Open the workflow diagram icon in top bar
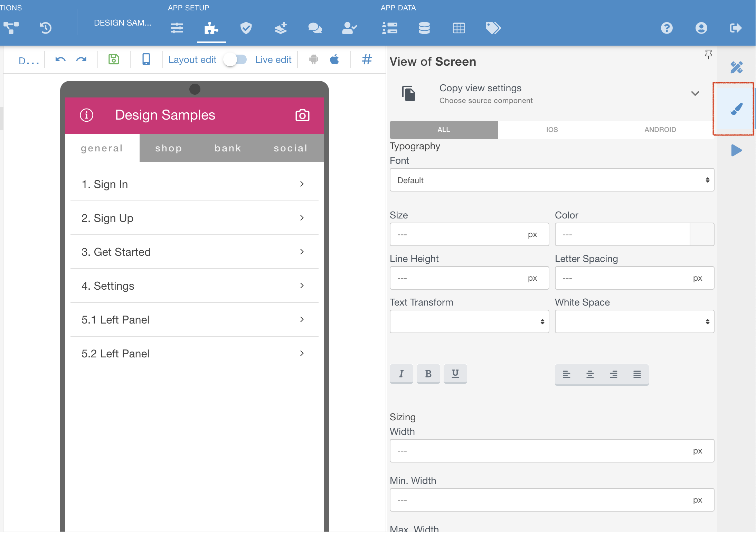The image size is (756, 533). point(11,28)
